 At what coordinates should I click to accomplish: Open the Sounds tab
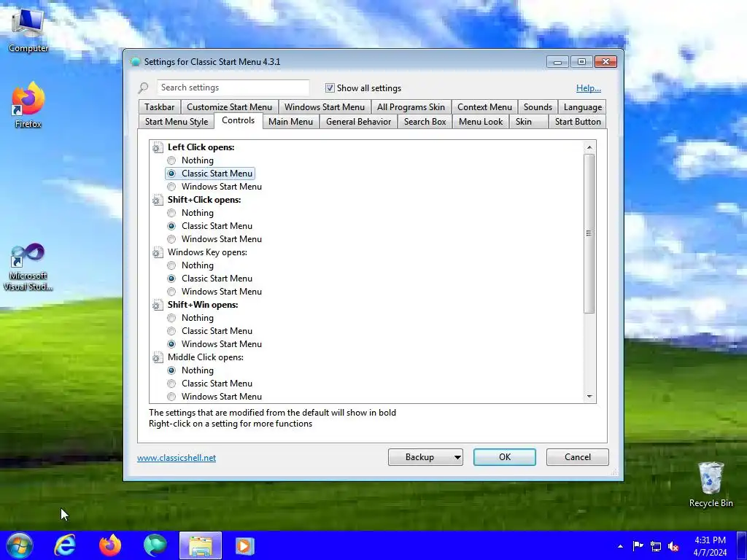point(538,107)
